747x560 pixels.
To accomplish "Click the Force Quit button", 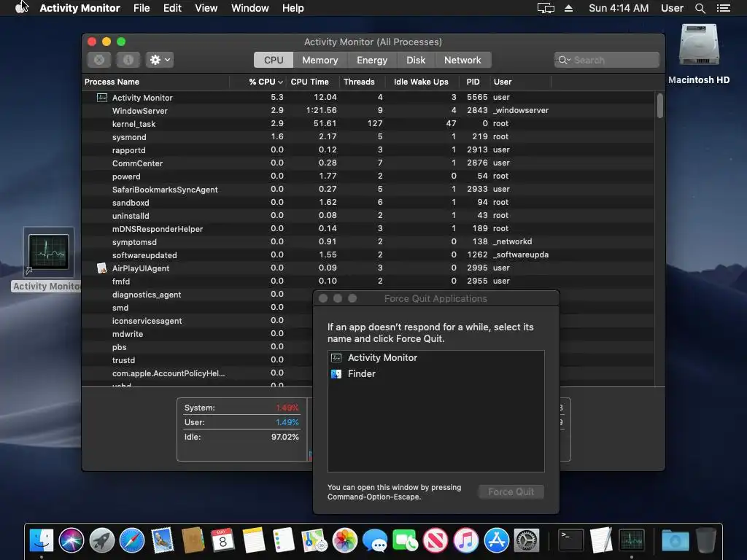I will coord(511,492).
